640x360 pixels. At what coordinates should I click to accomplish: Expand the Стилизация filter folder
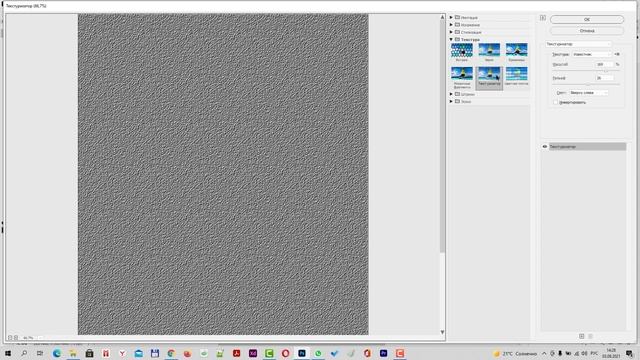[451, 32]
